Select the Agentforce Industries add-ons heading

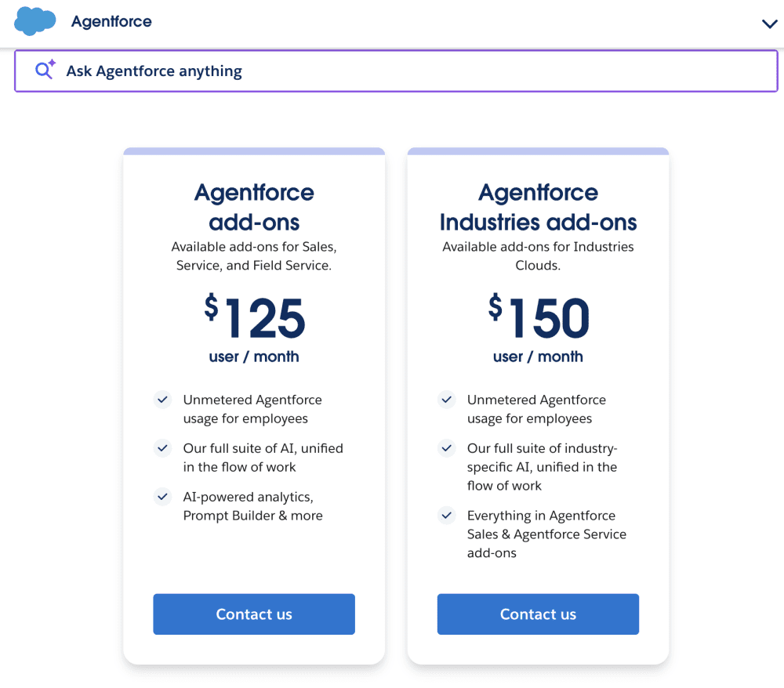point(538,207)
